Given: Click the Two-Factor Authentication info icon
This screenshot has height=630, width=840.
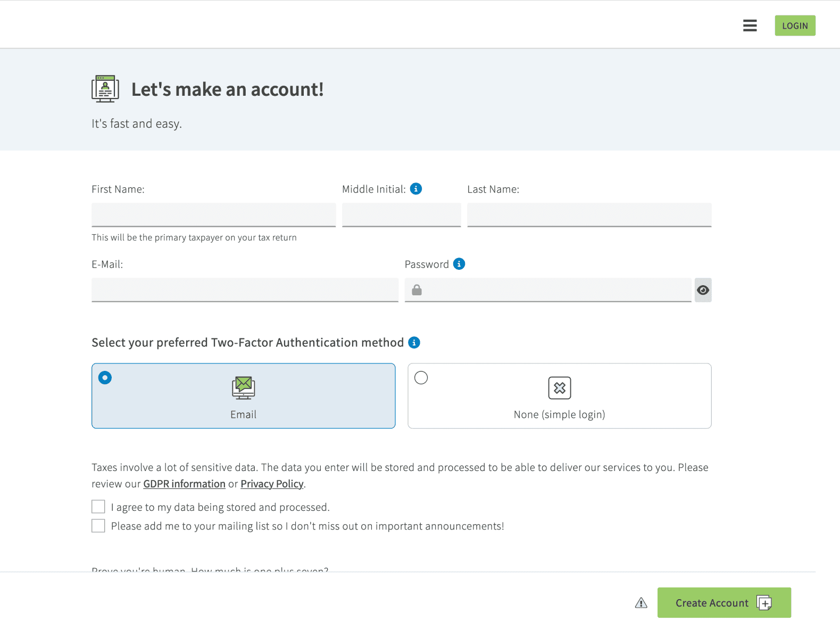Looking at the screenshot, I should (x=414, y=343).
